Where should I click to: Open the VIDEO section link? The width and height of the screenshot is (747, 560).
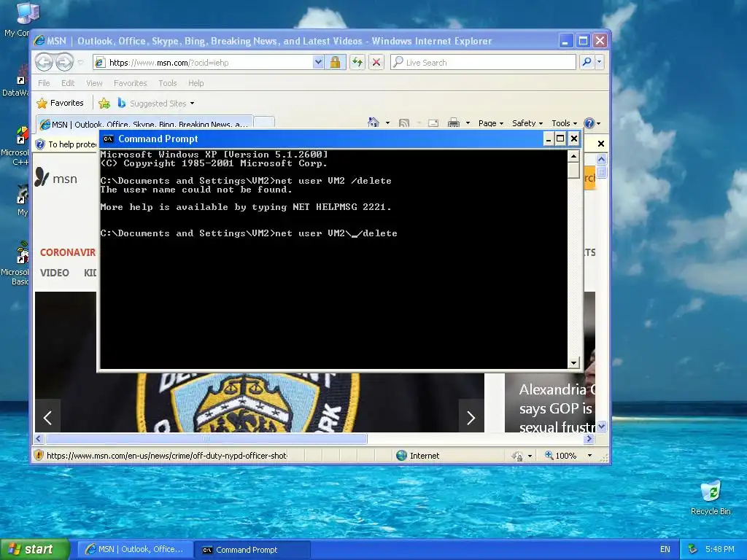[x=54, y=273]
